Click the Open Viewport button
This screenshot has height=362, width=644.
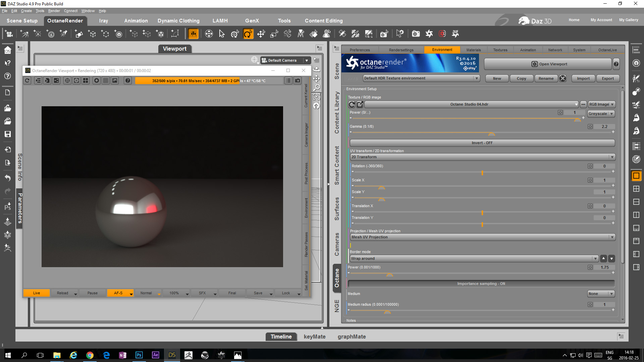[548, 64]
